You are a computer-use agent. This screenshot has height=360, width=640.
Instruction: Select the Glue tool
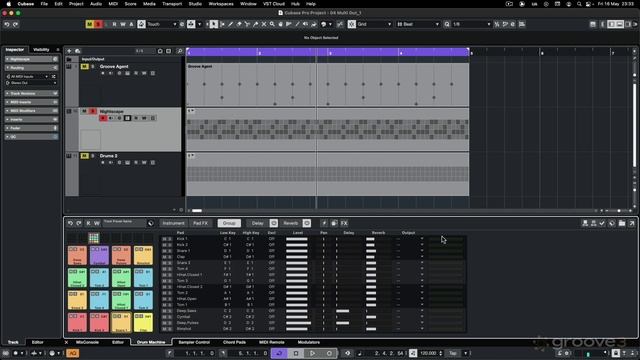pos(256,24)
